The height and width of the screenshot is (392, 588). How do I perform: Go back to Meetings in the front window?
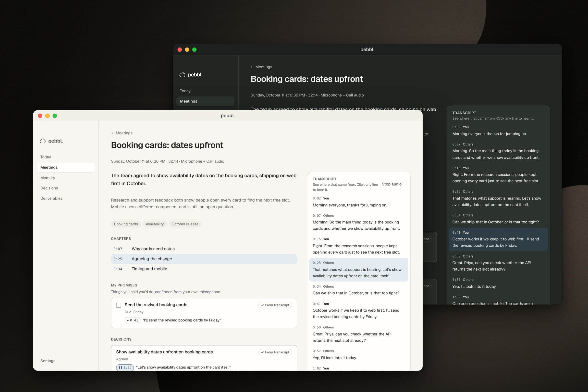pos(122,133)
